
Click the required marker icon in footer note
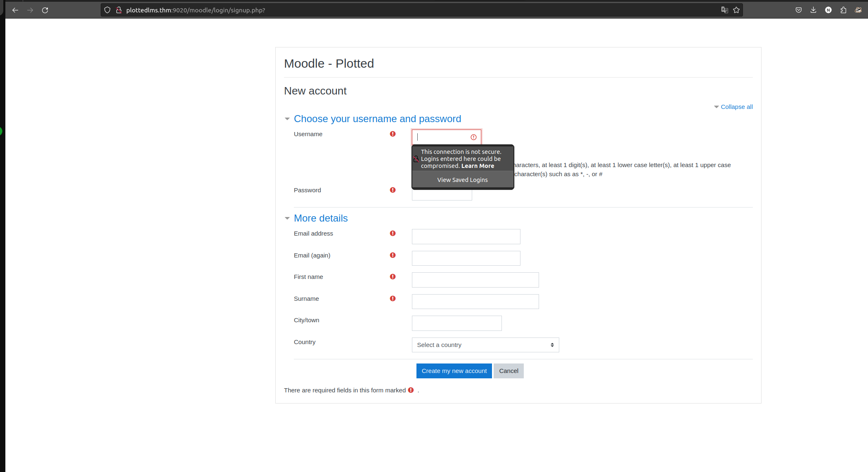[x=411, y=390]
